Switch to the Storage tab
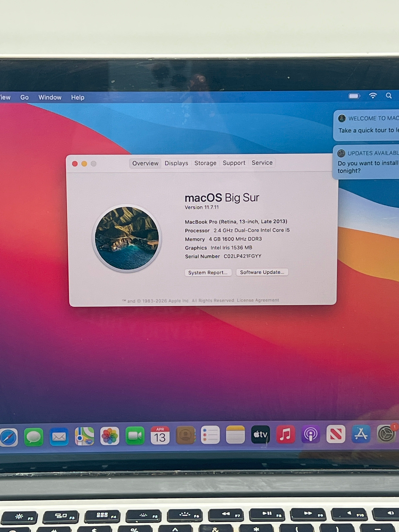 (205, 163)
